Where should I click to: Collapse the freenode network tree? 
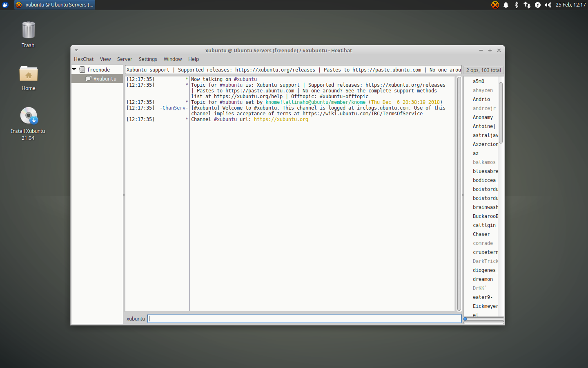tap(74, 70)
